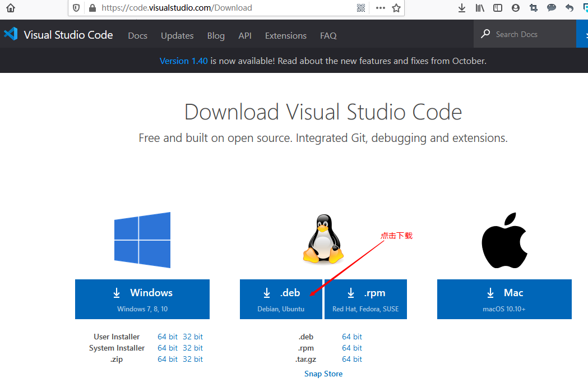Open the Firefox account avatar icon
The image size is (588, 382).
click(x=516, y=8)
